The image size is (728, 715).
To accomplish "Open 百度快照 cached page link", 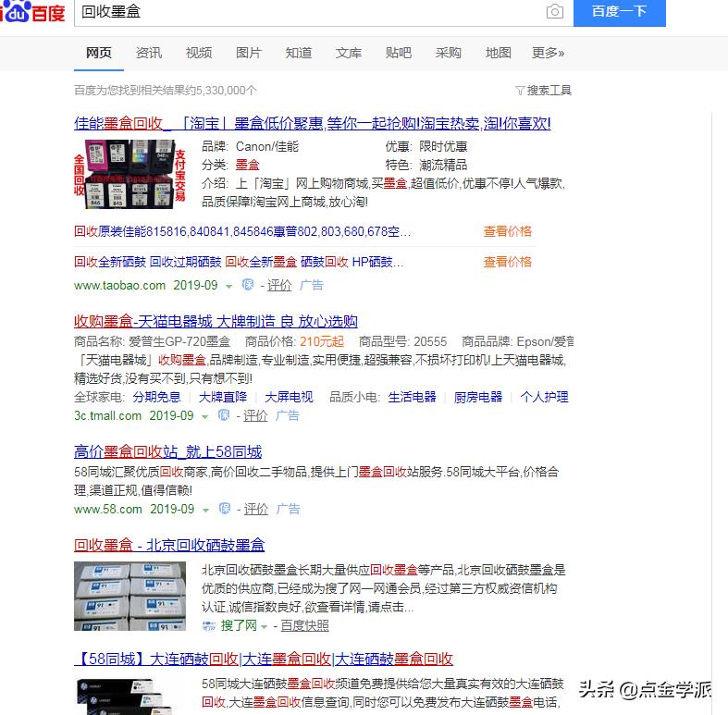I will coord(304,626).
